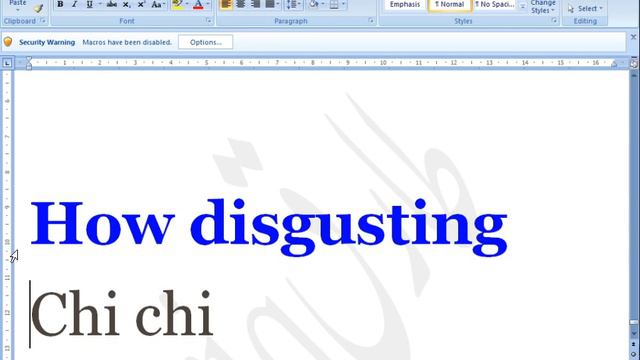Apply the text highlight color
Image resolution: width=640 pixels, height=360 pixels.
click(x=178, y=4)
